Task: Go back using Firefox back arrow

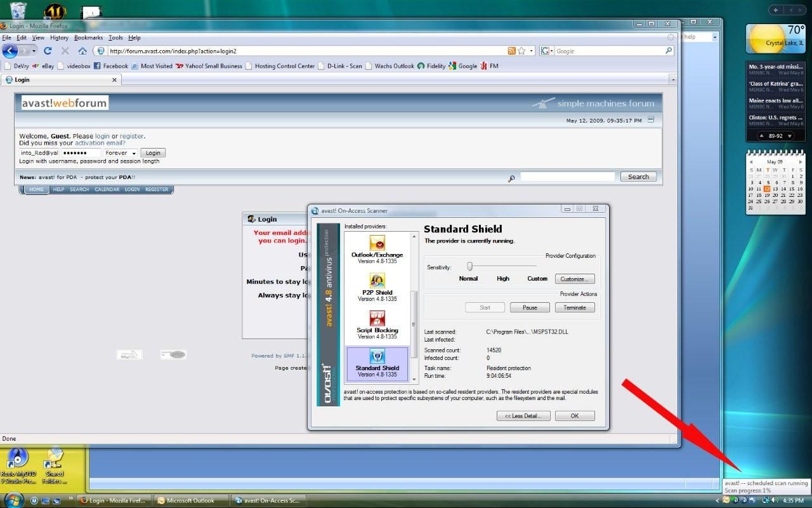Action: tap(10, 51)
